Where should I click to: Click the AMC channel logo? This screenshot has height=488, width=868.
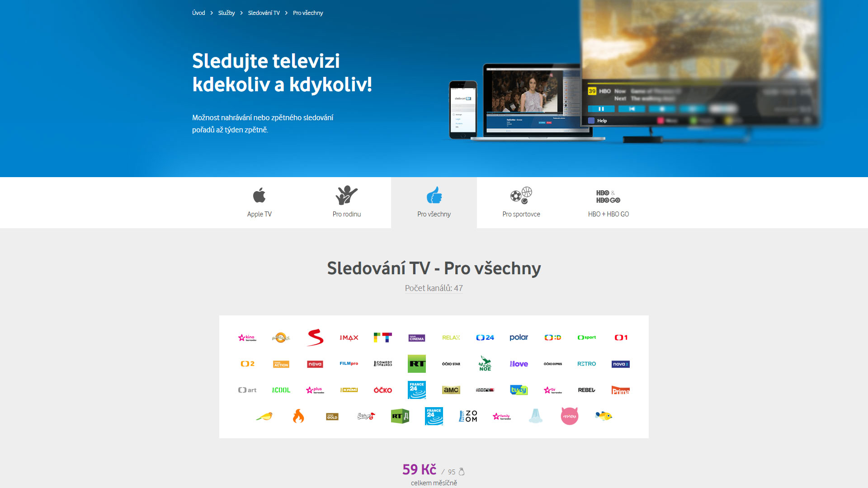(x=451, y=389)
